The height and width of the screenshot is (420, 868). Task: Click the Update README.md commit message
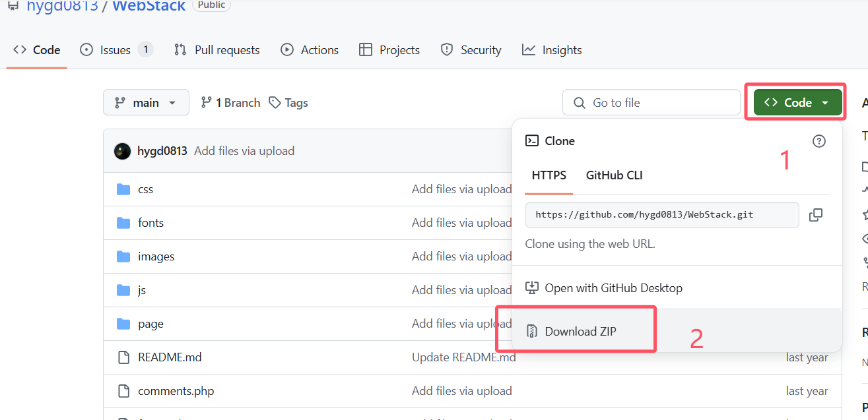pos(464,357)
